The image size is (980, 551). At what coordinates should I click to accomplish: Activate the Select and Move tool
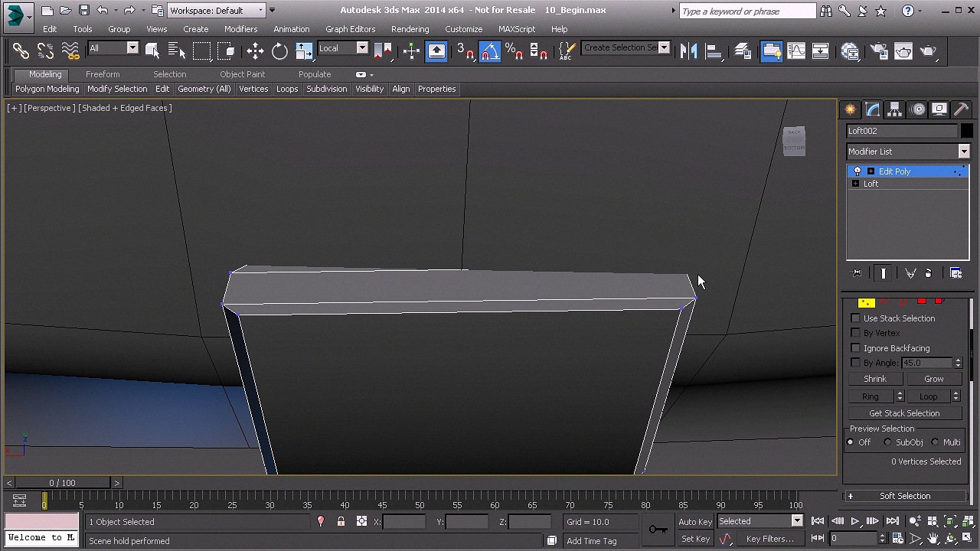point(255,51)
